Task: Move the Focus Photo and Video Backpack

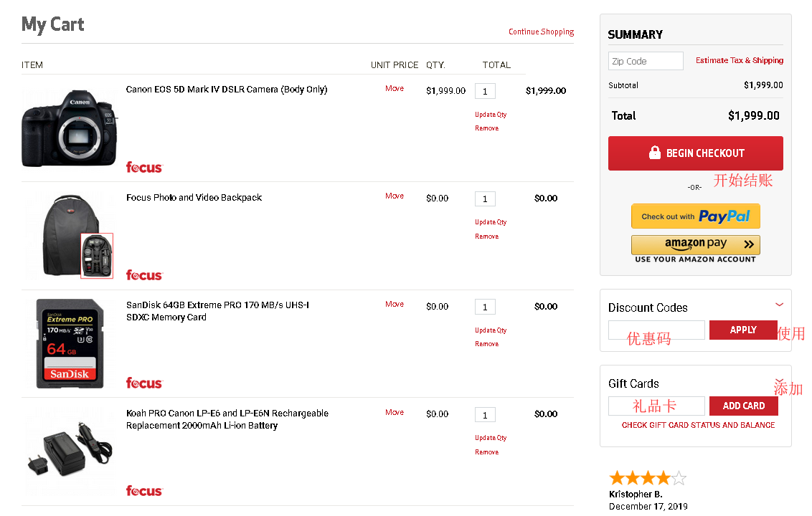Action: tap(394, 196)
